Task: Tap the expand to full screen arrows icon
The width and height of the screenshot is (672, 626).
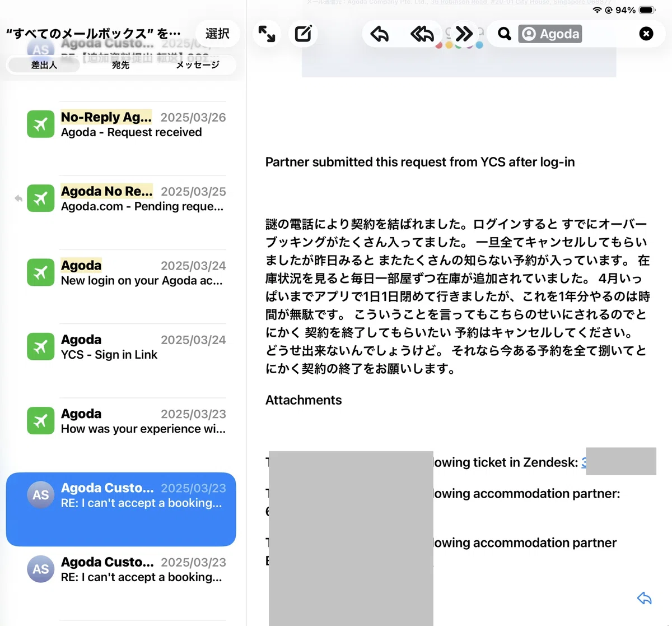Action: tap(267, 34)
